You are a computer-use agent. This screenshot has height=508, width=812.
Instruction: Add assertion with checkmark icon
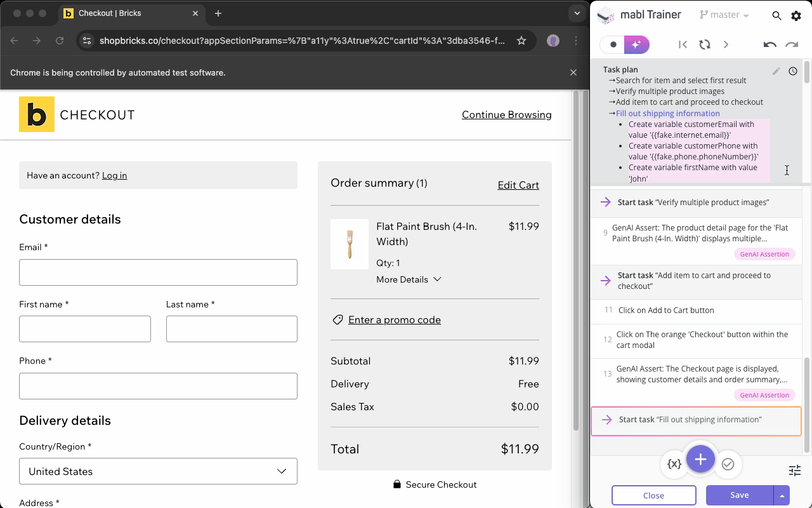click(728, 464)
